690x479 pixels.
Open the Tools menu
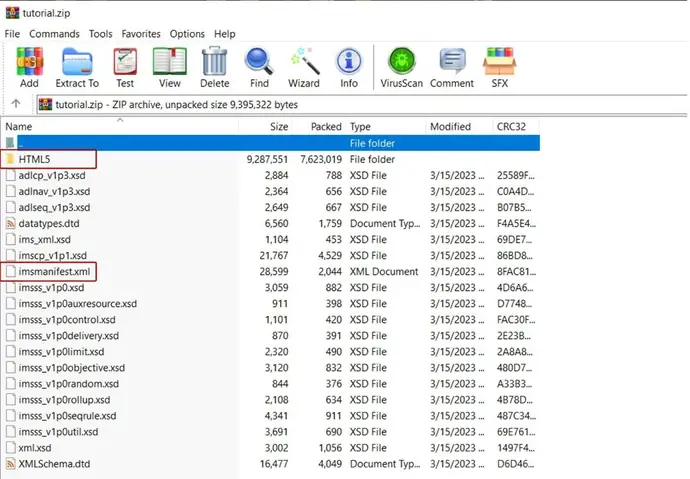coord(101,34)
